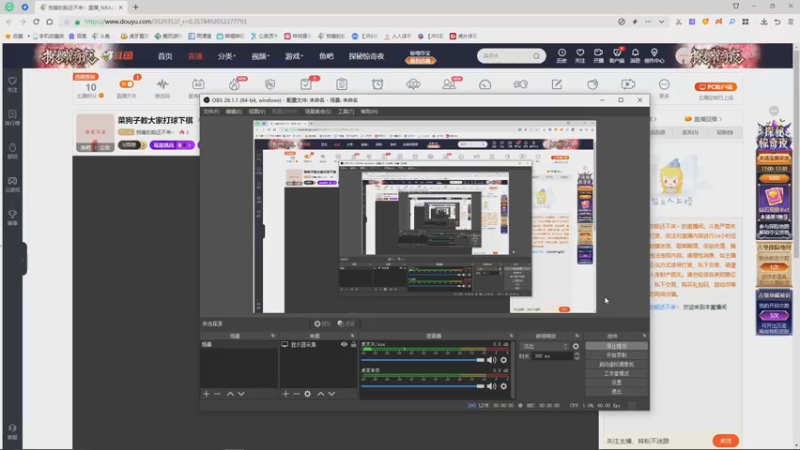Open 游戏 dropdown in Douyu navigation
This screenshot has width=800, height=450.
(x=294, y=56)
